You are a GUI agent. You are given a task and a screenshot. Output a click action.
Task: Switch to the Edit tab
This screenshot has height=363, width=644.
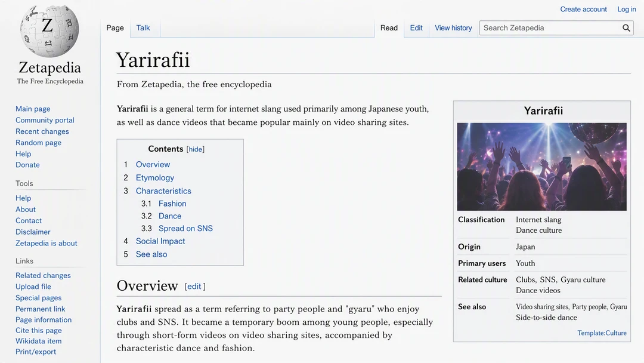coord(416,28)
